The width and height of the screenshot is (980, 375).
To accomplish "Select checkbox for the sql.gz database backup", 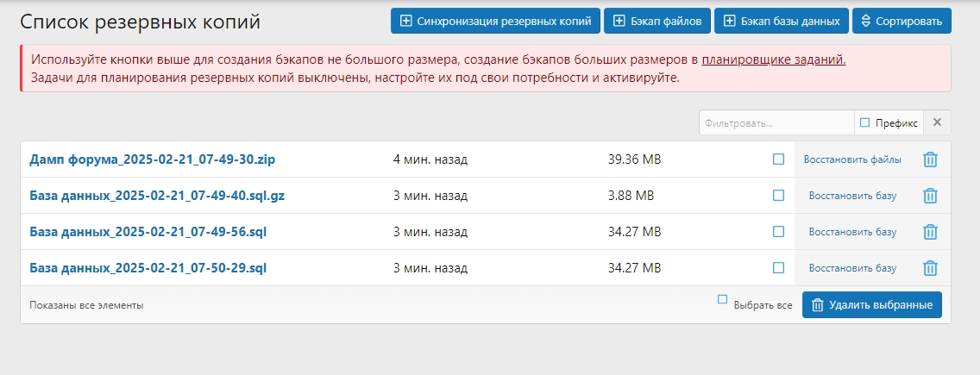I will tap(779, 196).
